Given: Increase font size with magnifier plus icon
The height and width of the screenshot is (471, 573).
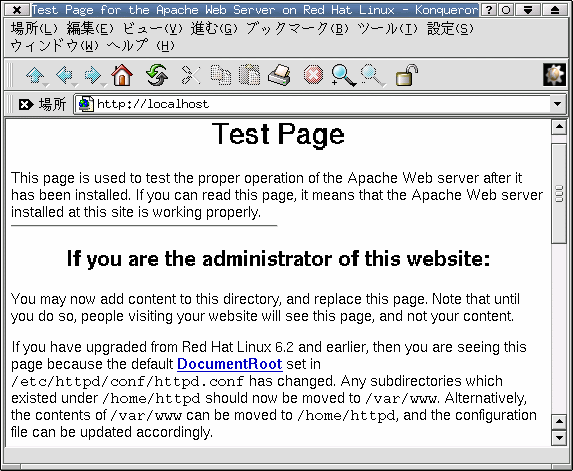Looking at the screenshot, I should click(343, 75).
